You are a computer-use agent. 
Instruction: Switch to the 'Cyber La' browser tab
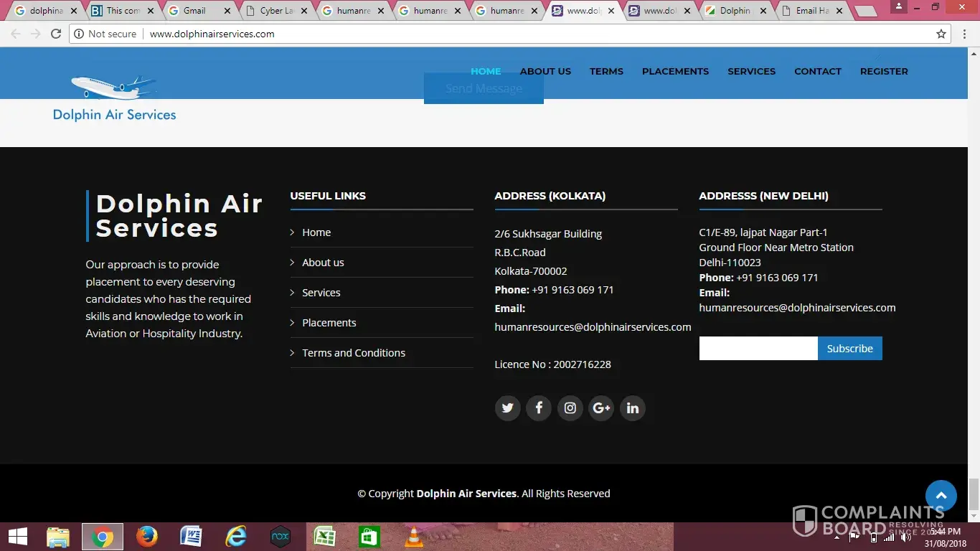click(277, 11)
